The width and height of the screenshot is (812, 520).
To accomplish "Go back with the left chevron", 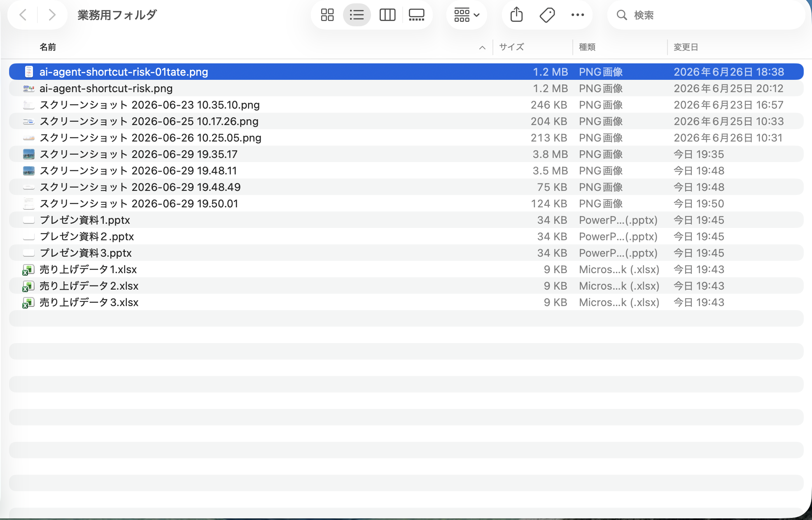I will [x=23, y=15].
